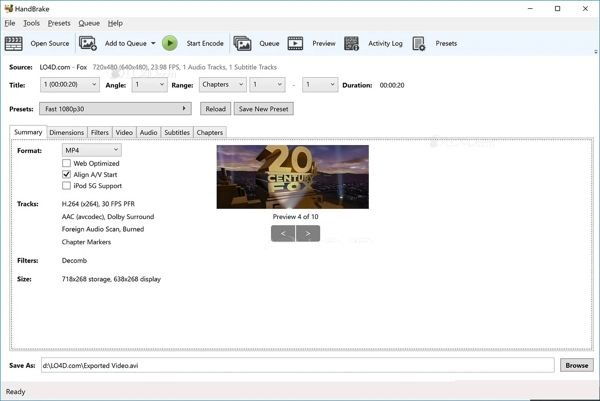Click the Ready status text

15,391
